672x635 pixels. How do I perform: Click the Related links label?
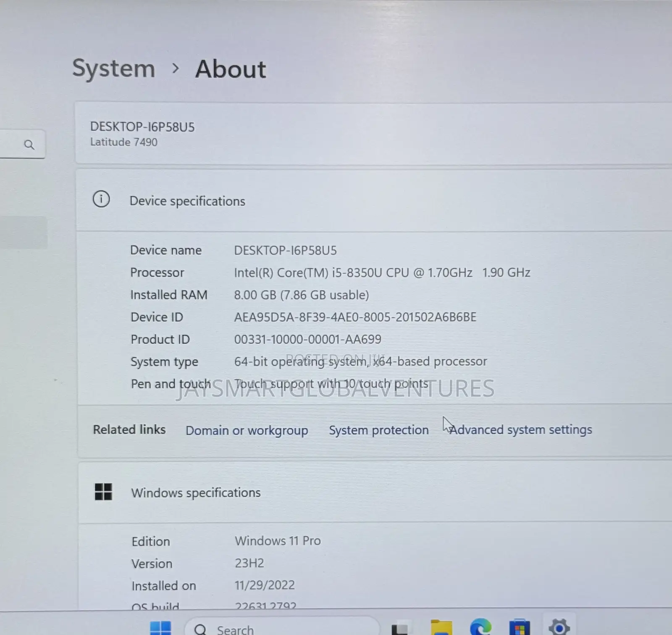129,429
